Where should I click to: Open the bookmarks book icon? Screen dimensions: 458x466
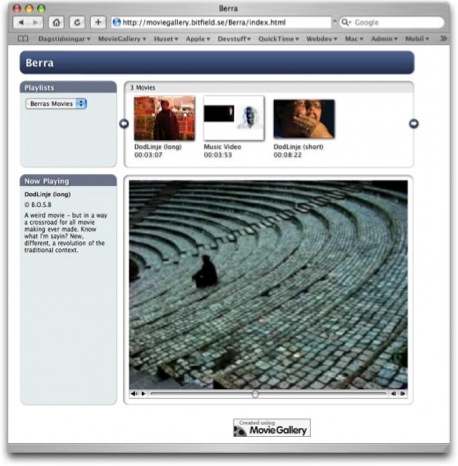[x=23, y=39]
